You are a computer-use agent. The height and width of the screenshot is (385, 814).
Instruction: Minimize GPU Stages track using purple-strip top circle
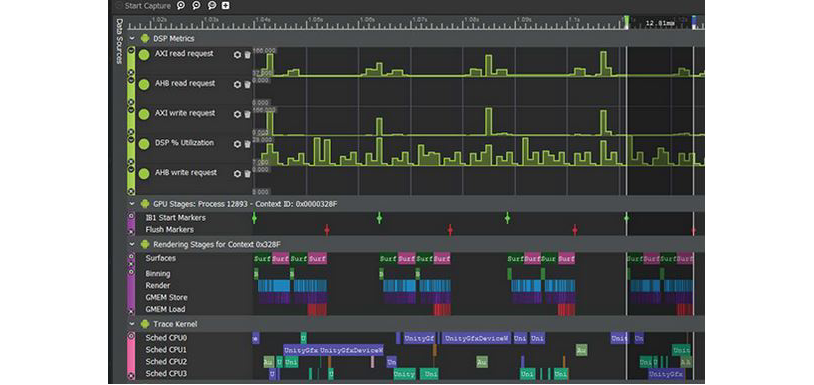[131, 216]
